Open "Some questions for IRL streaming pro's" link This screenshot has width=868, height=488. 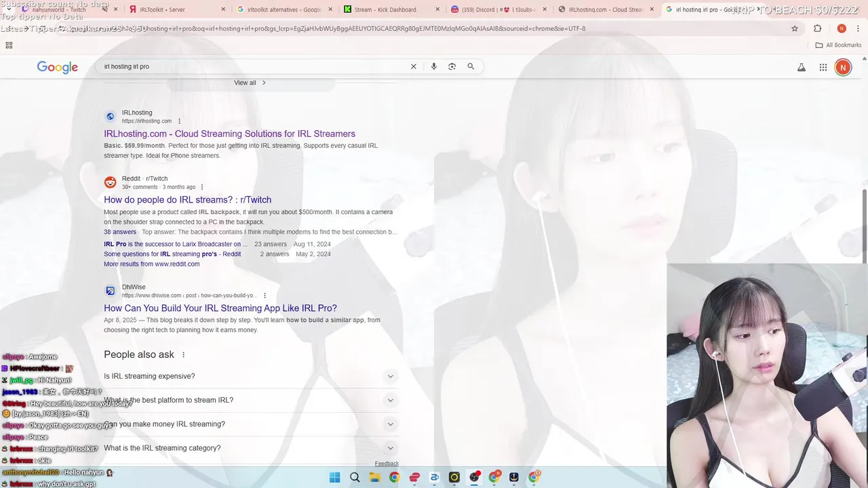tap(172, 254)
